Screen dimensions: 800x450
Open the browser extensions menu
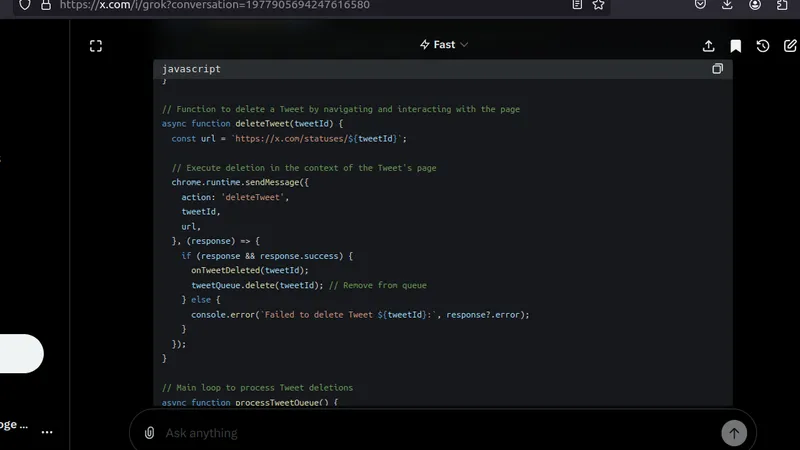782,5
